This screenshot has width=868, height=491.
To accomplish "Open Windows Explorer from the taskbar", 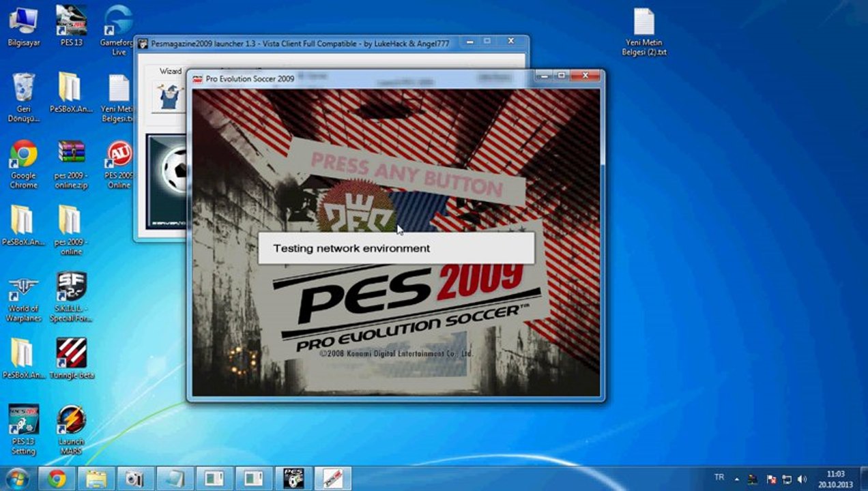I will coord(96,479).
